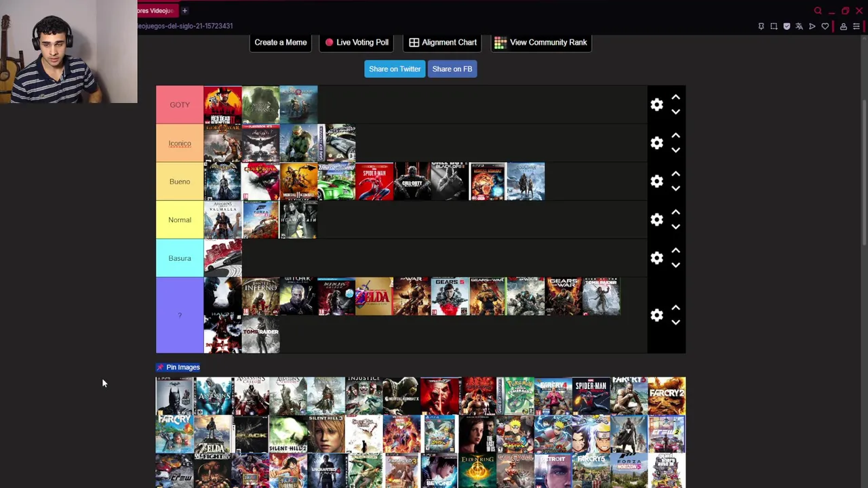Screen dimensions: 868x488
Task: Select Gears 5 cover in ? tier
Action: [450, 296]
